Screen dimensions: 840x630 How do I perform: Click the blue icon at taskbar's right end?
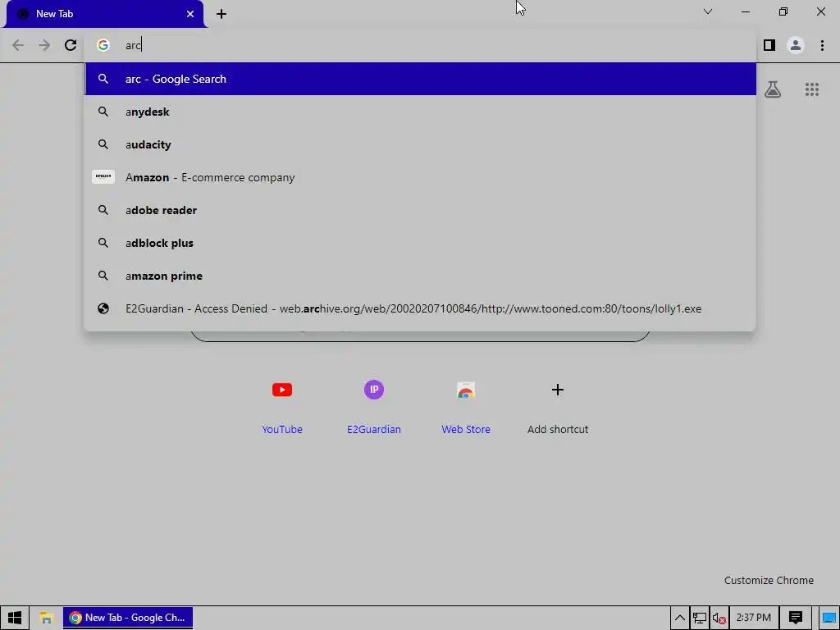[x=829, y=619]
